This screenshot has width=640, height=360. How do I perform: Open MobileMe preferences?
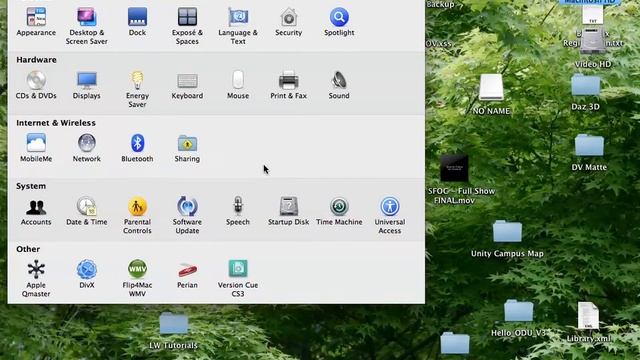coord(36,143)
